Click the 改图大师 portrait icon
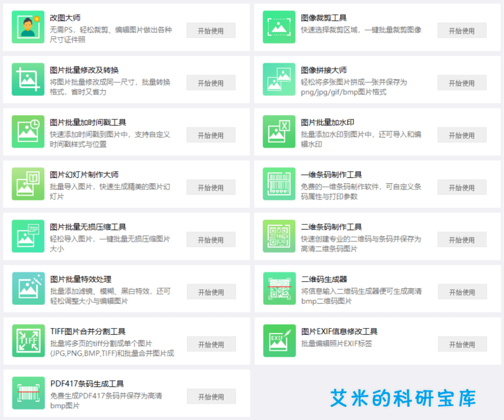The height and width of the screenshot is (420, 504). (x=28, y=27)
